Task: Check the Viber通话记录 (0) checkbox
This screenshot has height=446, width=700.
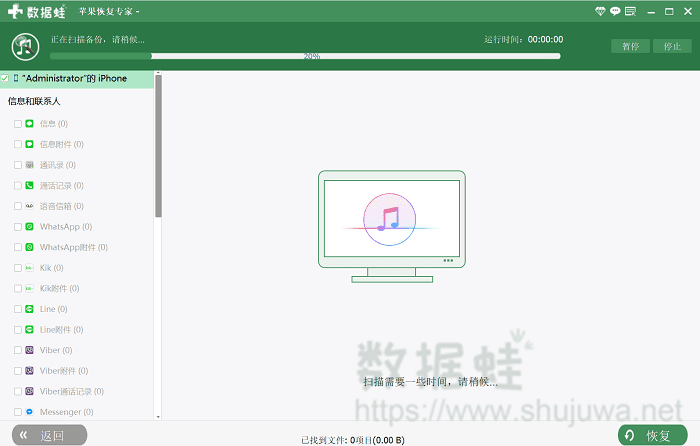Action: [x=18, y=391]
